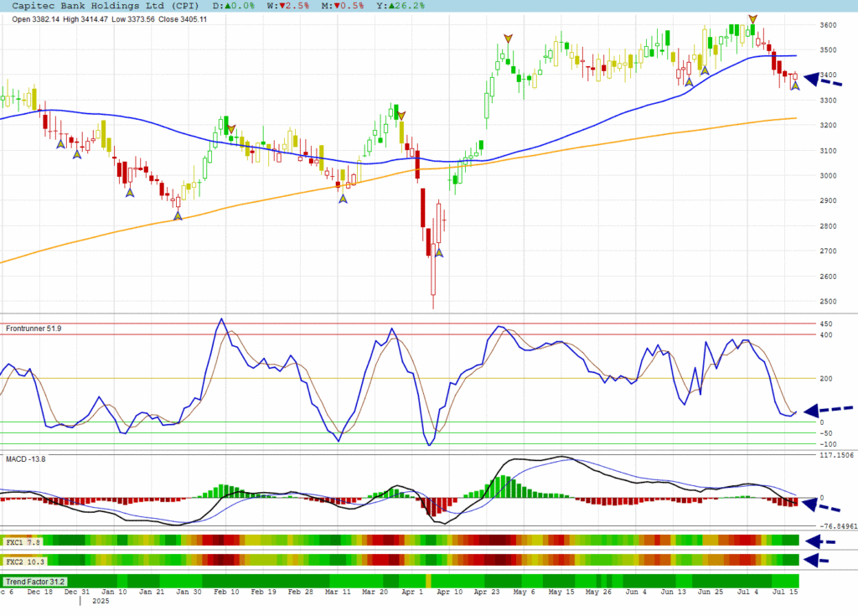Image resolution: width=858 pixels, height=616 pixels.
Task: Click the Frontrunner 51.9 indicator label
Action: (x=34, y=329)
